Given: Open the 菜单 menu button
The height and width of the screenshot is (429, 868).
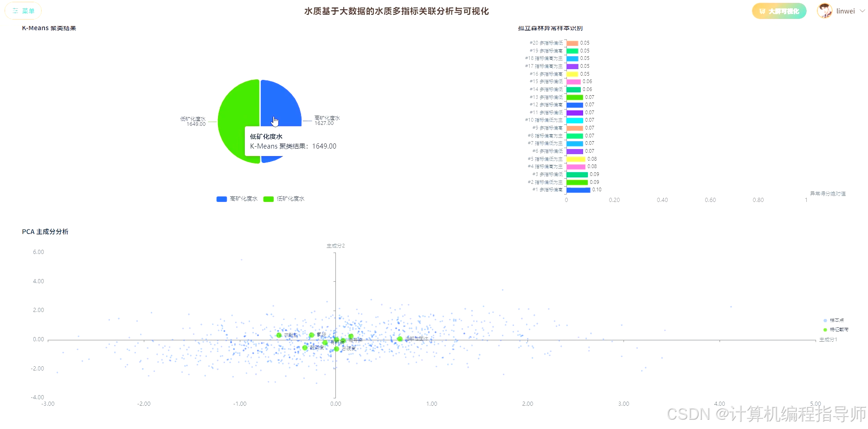Looking at the screenshot, I should (23, 11).
